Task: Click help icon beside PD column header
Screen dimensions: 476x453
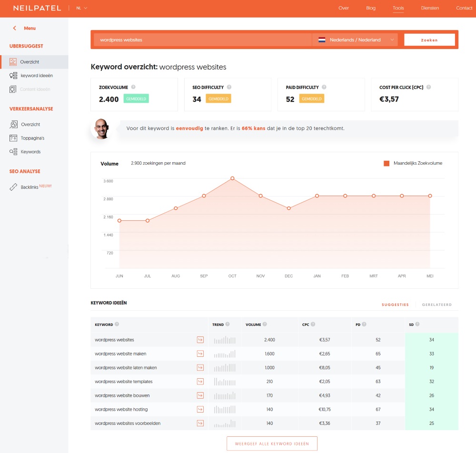Action: (x=364, y=324)
